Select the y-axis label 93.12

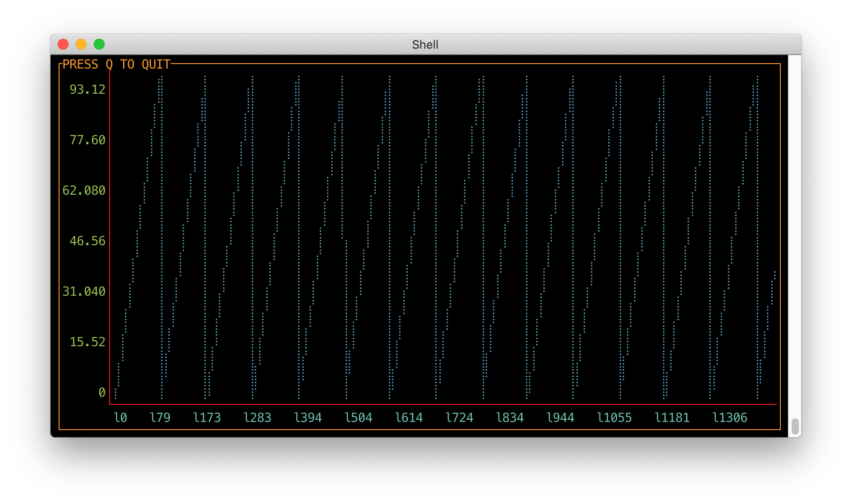click(87, 89)
